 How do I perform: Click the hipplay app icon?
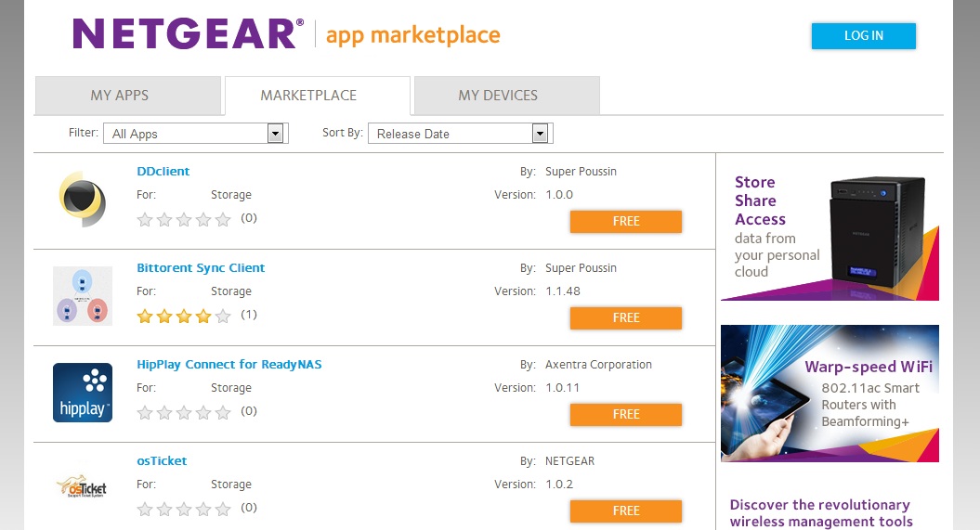83,393
